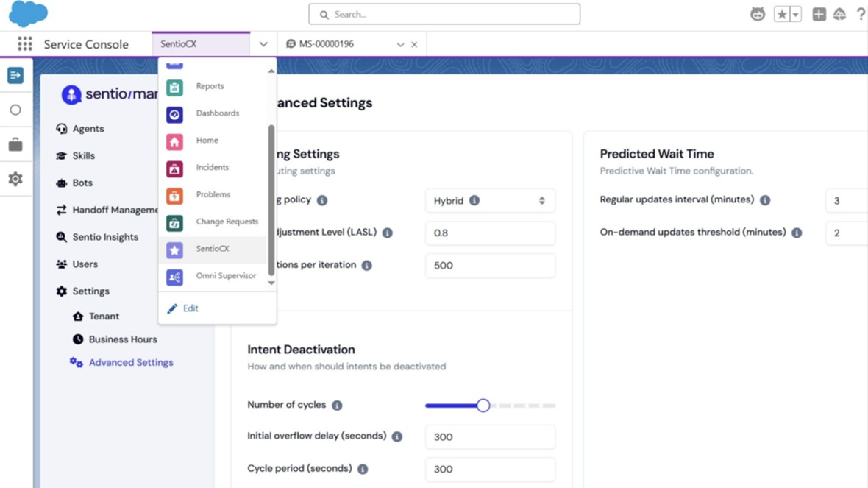This screenshot has height=488, width=868.
Task: Open Business Hours settings page
Action: (x=115, y=339)
